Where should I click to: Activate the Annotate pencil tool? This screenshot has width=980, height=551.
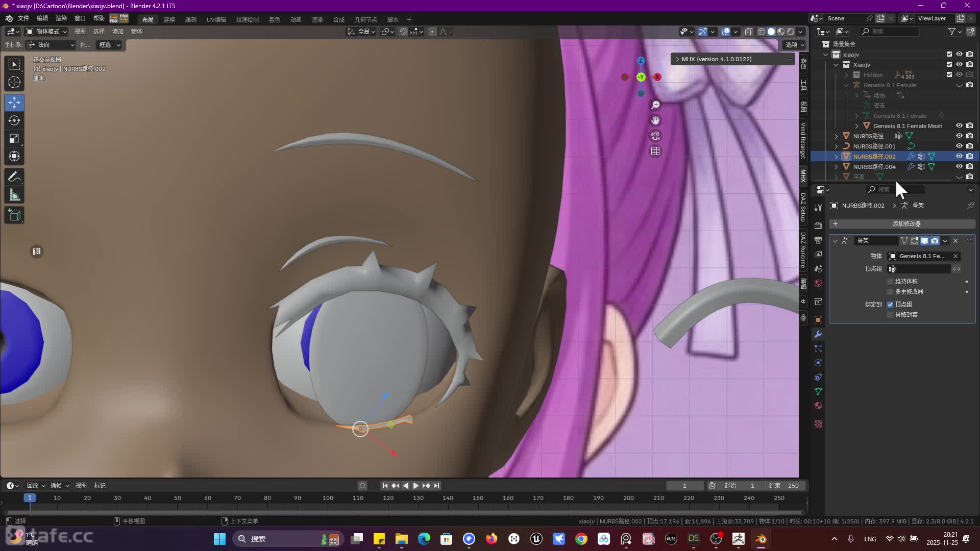(14, 177)
